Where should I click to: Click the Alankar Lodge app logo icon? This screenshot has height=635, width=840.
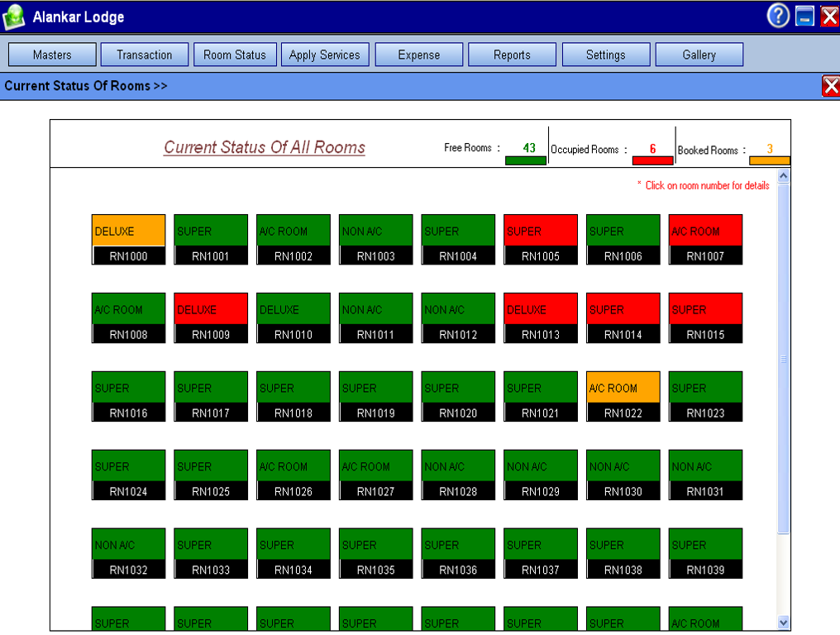click(14, 17)
